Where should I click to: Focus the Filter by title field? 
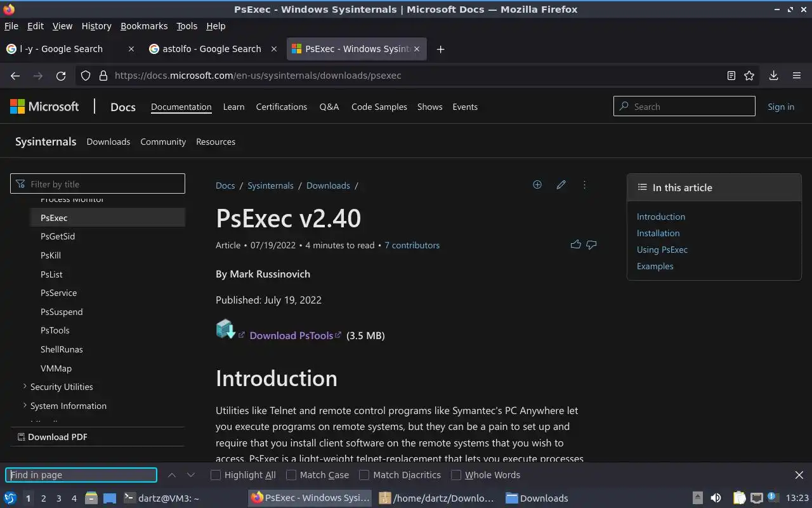point(98,184)
